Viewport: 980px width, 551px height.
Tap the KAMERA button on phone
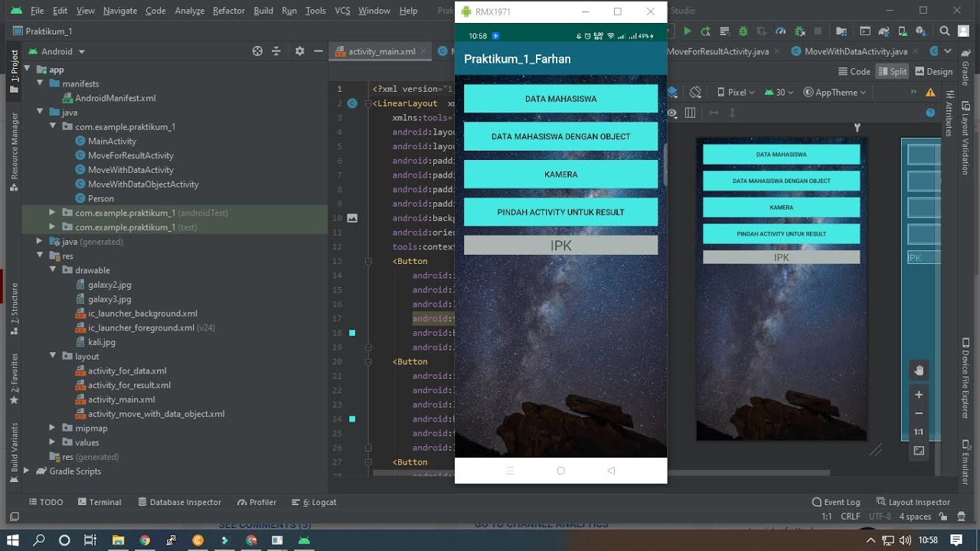(560, 174)
